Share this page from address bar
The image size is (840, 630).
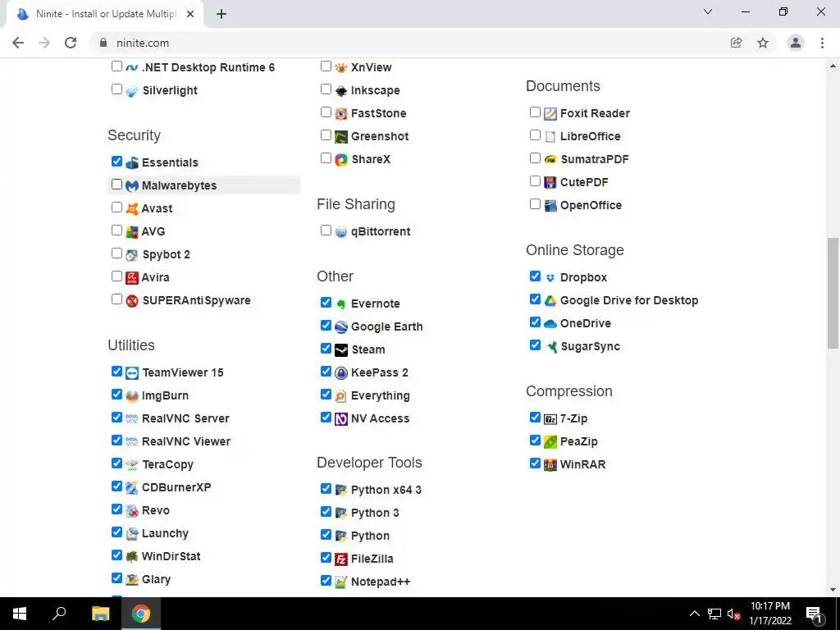(x=737, y=43)
